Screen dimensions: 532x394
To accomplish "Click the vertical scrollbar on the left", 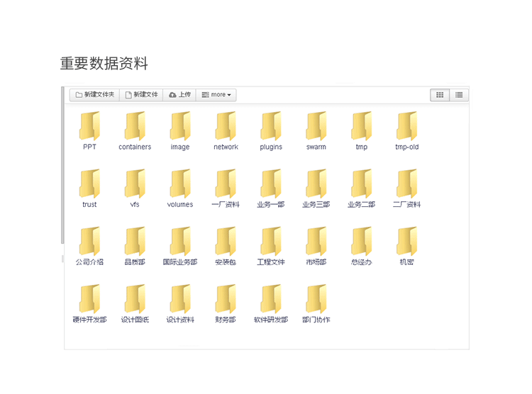I will tap(62, 165).
